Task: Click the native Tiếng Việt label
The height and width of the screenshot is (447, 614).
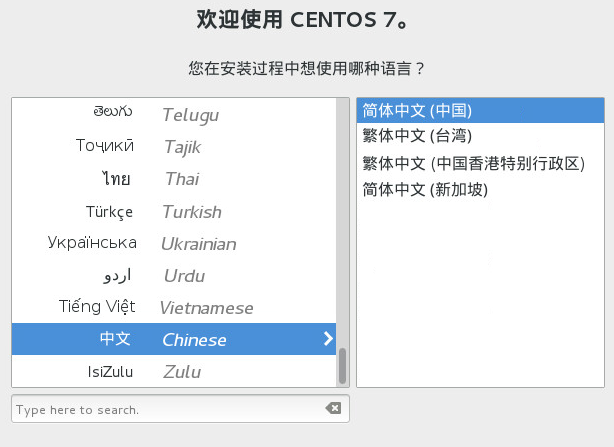Action: [97, 307]
